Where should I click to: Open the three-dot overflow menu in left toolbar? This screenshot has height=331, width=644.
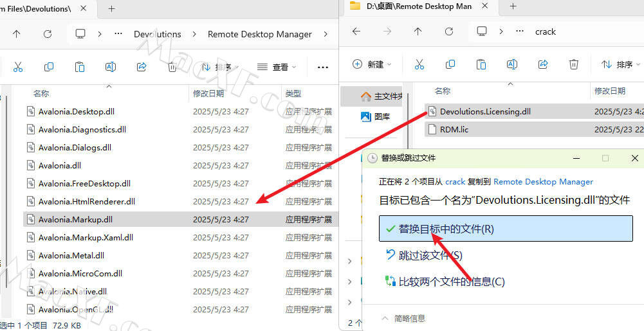pos(323,67)
